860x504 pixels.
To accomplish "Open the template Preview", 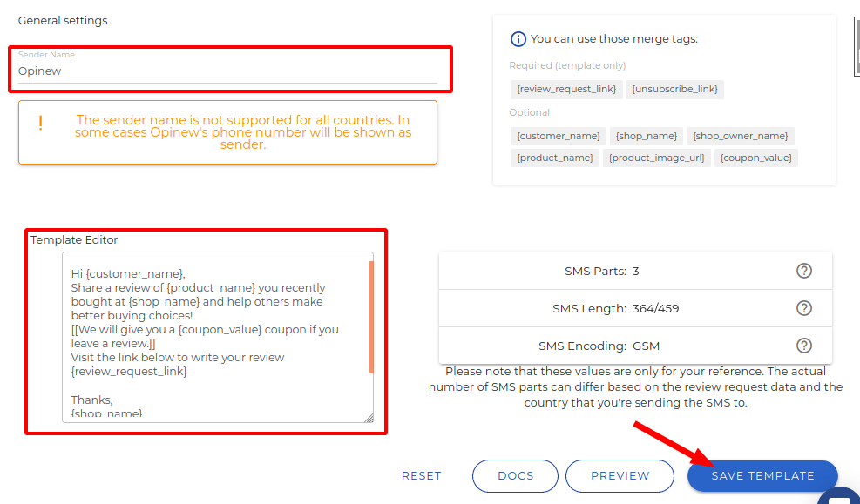I will click(620, 476).
